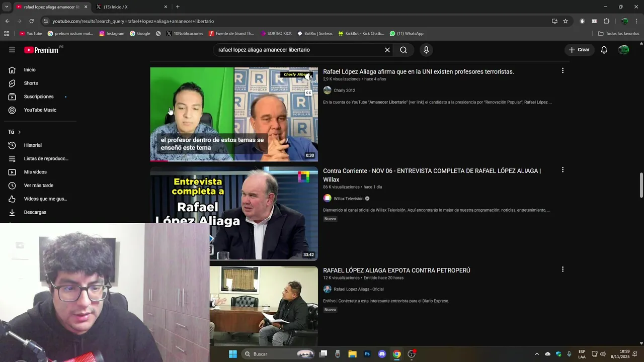Open the Todos los favoritos folder

tap(618, 34)
